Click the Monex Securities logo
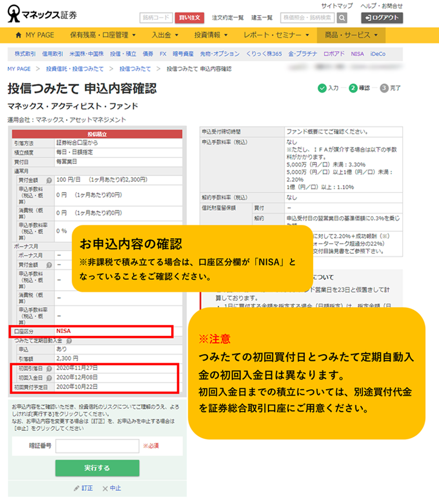Image resolution: width=439 pixels, height=504 pixels. point(42,13)
